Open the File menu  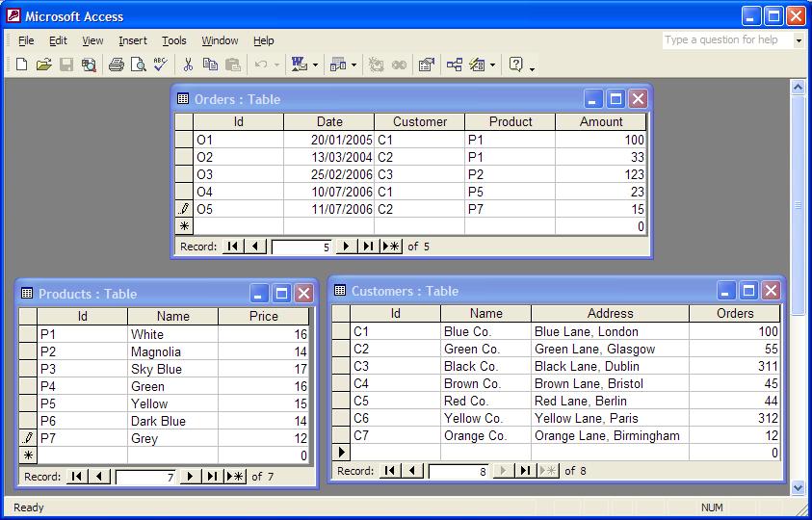click(x=26, y=40)
